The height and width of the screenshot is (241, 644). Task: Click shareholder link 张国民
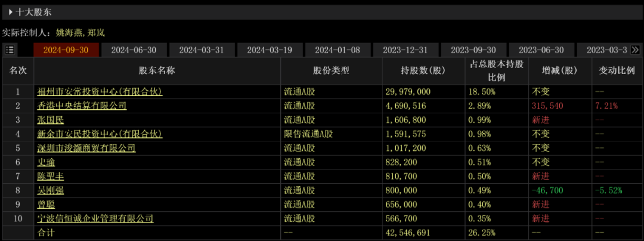coord(51,120)
